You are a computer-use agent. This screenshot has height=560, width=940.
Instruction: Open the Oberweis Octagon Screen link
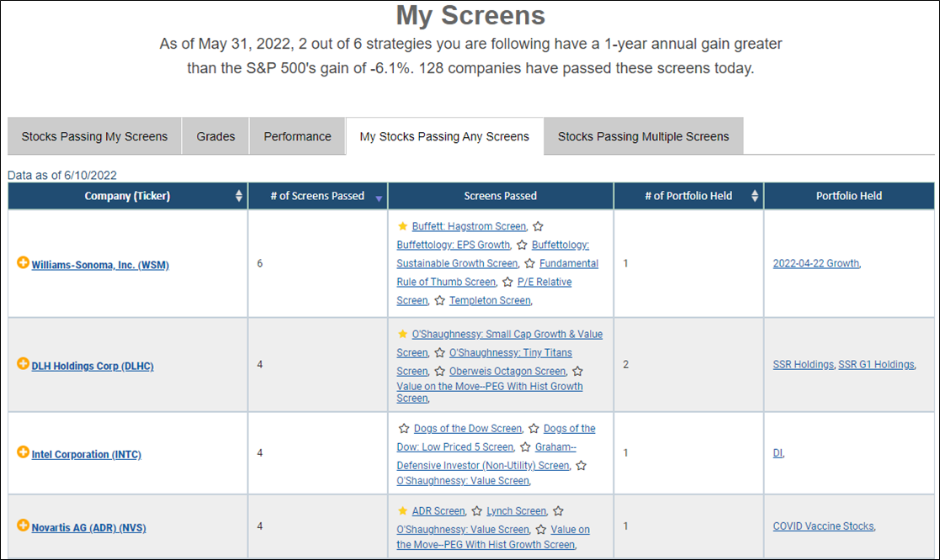coord(507,372)
